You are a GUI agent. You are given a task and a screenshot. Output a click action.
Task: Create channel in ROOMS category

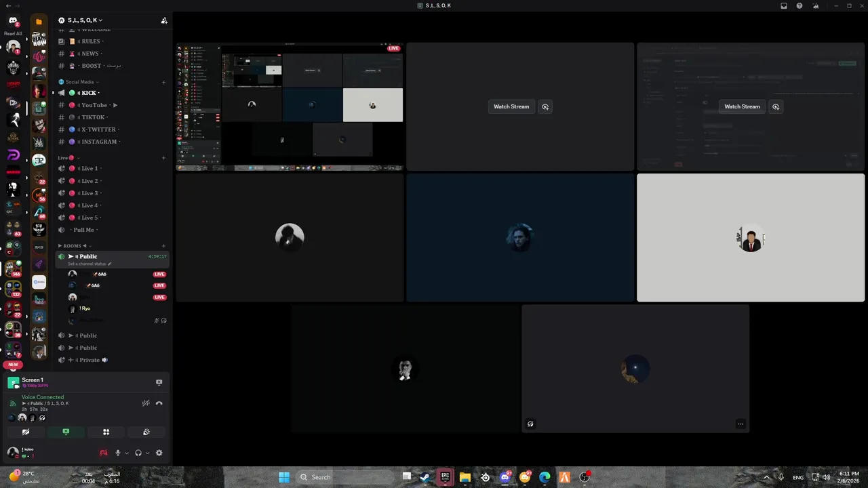(x=163, y=246)
